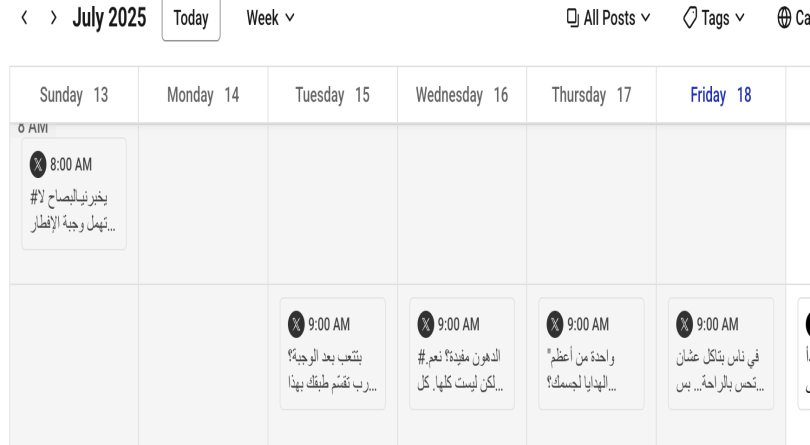Select the Sunday 13 column header
The width and height of the screenshot is (810, 445).
coord(74,95)
